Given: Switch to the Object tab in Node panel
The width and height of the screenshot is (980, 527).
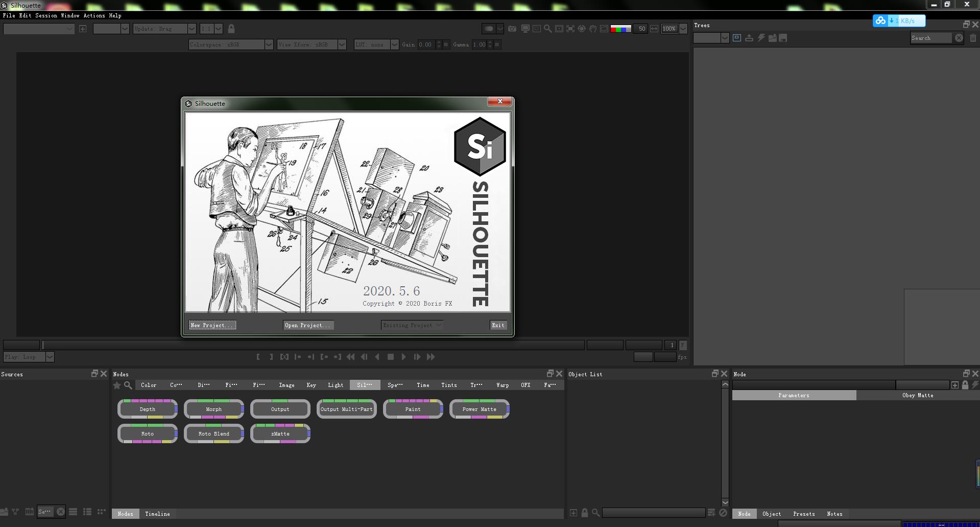Looking at the screenshot, I should pos(772,514).
